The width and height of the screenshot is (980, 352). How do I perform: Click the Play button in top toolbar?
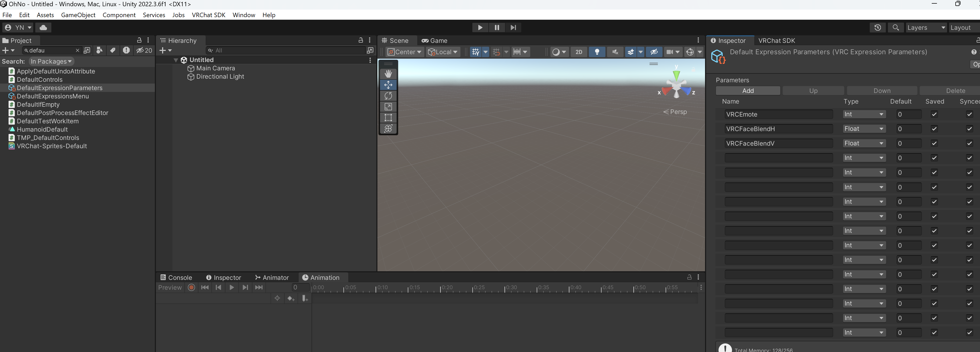click(x=480, y=28)
